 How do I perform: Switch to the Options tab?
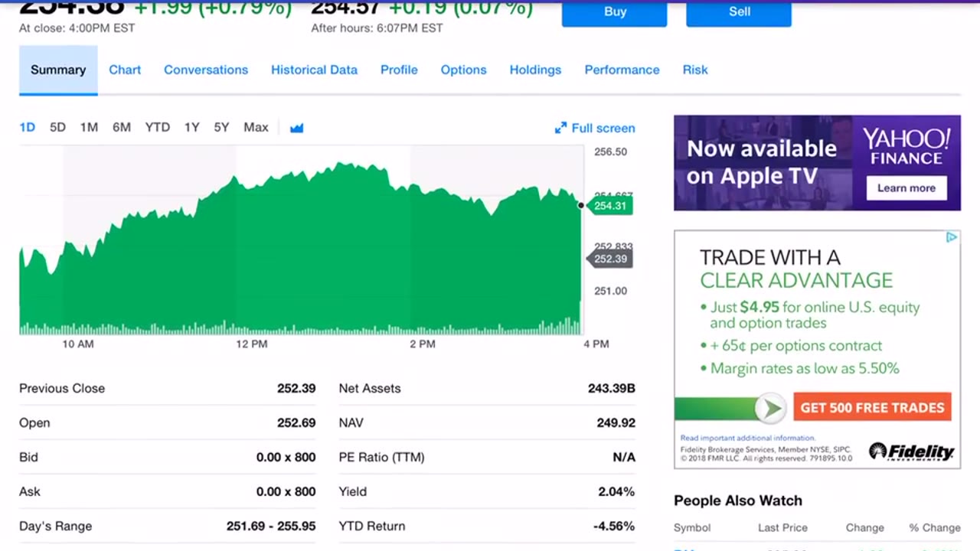(x=463, y=70)
